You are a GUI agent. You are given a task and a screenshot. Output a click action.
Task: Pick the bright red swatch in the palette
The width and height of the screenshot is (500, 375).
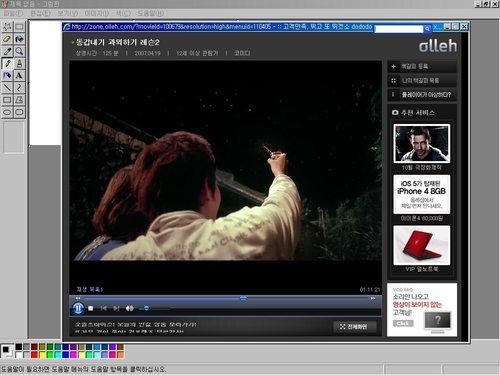[34, 355]
